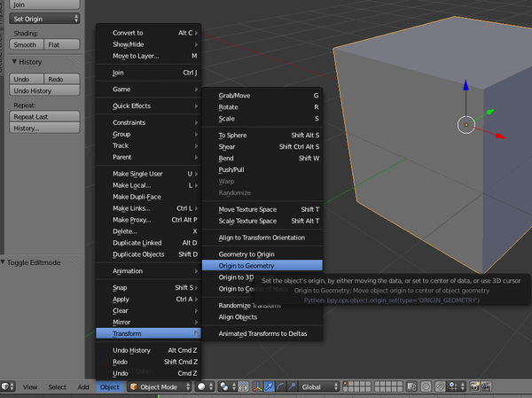The width and height of the screenshot is (532, 398).
Task: Open the Object Mode selector dropdown
Action: [x=160, y=386]
